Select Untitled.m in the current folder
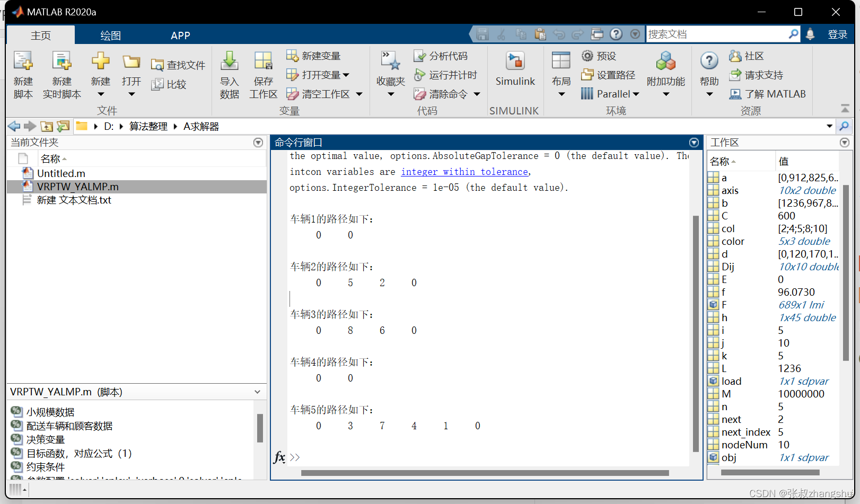860x504 pixels. [61, 173]
